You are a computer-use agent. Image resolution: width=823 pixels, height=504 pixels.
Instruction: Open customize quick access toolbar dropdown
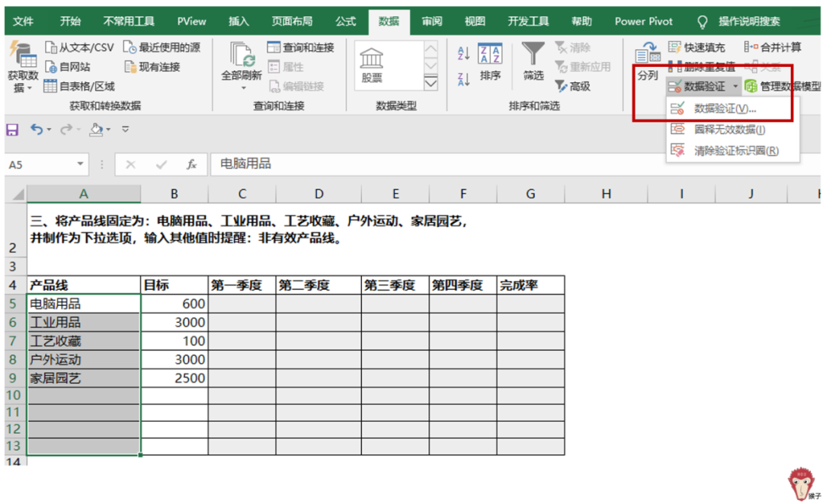(x=126, y=129)
